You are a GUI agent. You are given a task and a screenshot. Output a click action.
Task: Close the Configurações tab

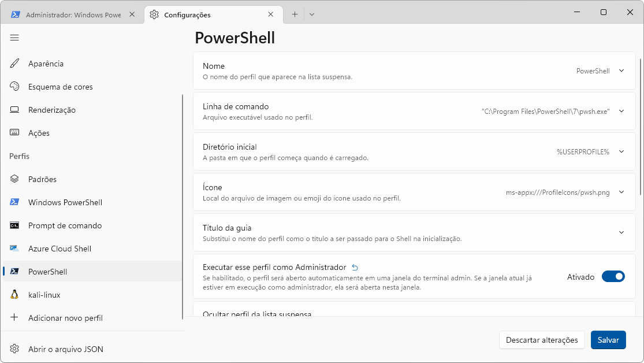pyautogui.click(x=270, y=14)
